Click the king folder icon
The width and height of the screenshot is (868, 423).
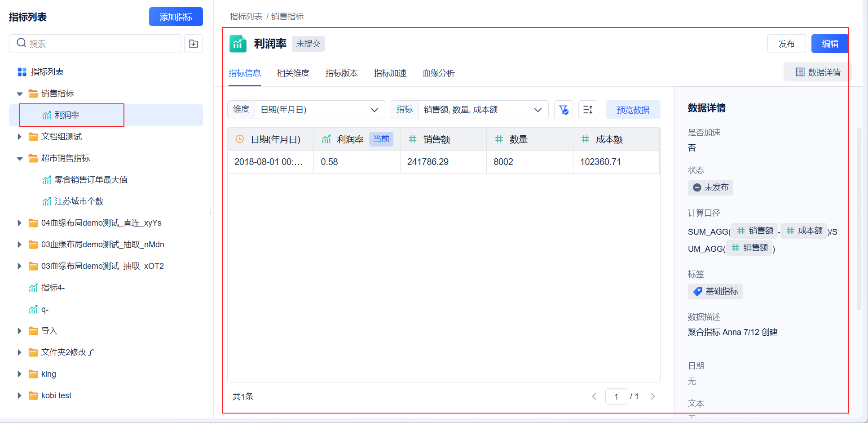coord(33,374)
